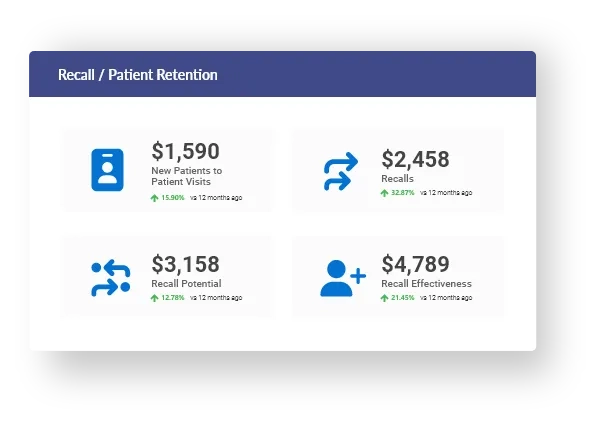Click the Recall Effectiveness add-user icon
The height and width of the screenshot is (425, 602).
point(342,278)
